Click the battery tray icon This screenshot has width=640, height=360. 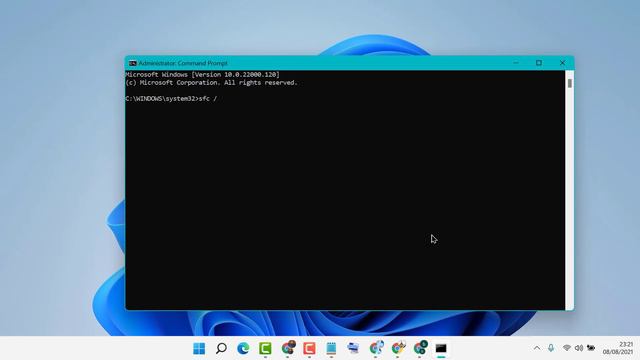coord(591,348)
